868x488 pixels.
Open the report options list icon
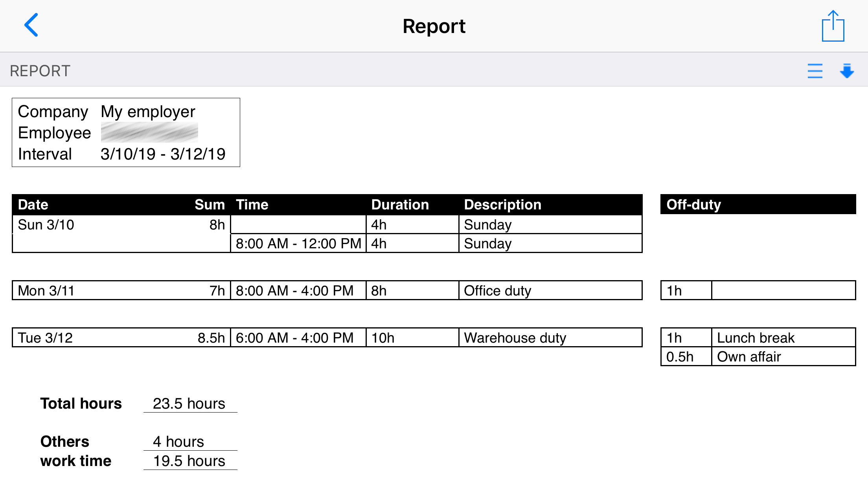tap(815, 71)
